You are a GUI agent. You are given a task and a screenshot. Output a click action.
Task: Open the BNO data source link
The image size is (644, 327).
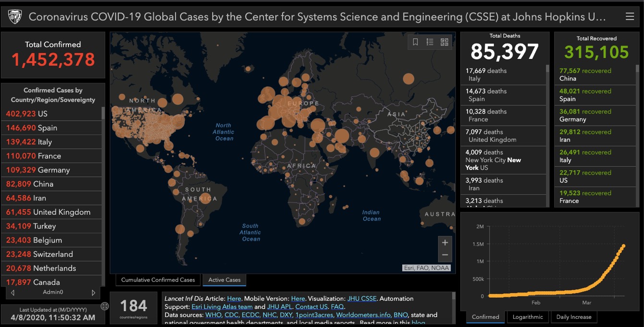400,315
